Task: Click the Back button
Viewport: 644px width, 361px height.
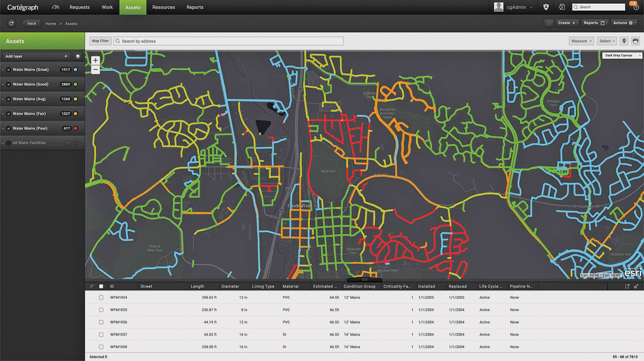Action: [32, 24]
